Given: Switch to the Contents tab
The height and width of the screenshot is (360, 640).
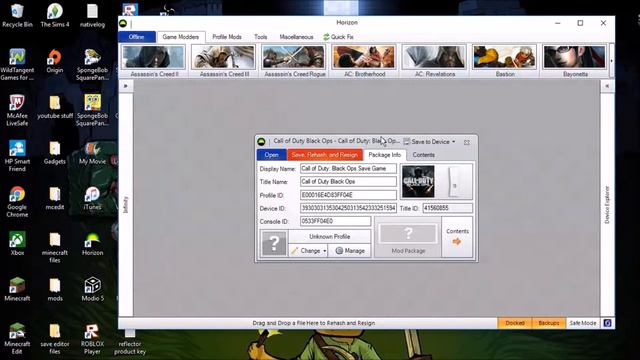Looking at the screenshot, I should point(424,155).
